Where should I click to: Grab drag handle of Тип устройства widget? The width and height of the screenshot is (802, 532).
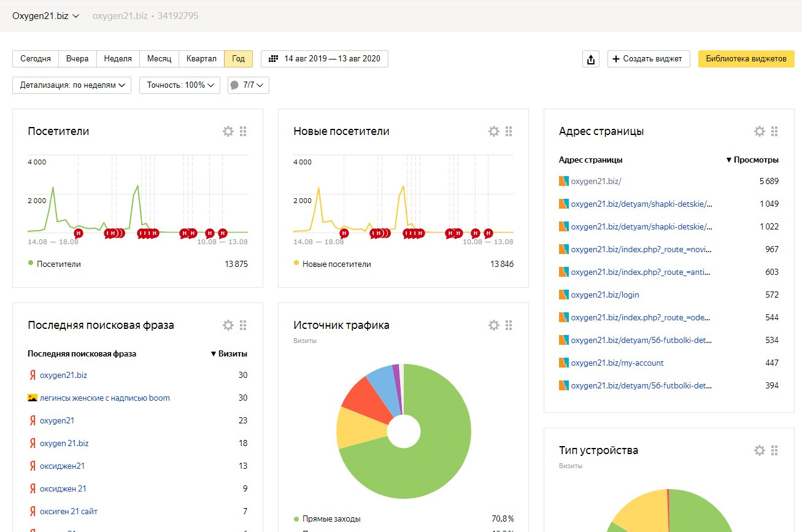coord(774,450)
